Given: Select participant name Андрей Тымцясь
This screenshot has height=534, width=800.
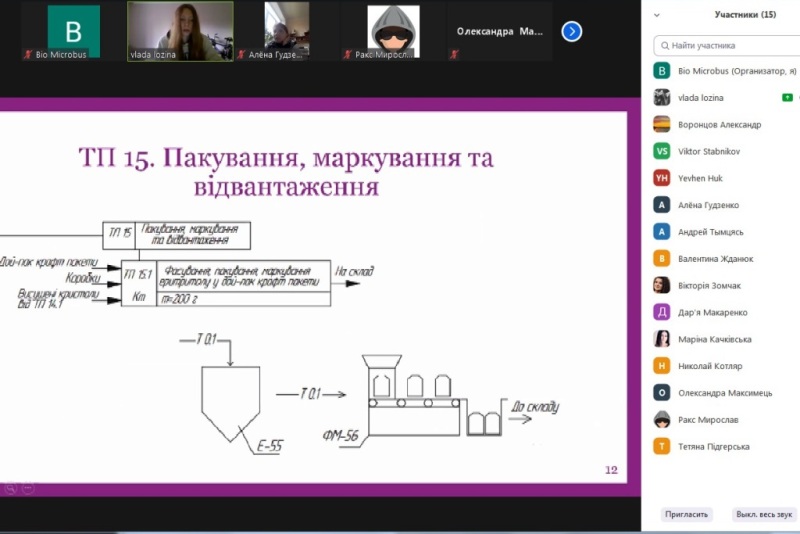Looking at the screenshot, I should [710, 232].
